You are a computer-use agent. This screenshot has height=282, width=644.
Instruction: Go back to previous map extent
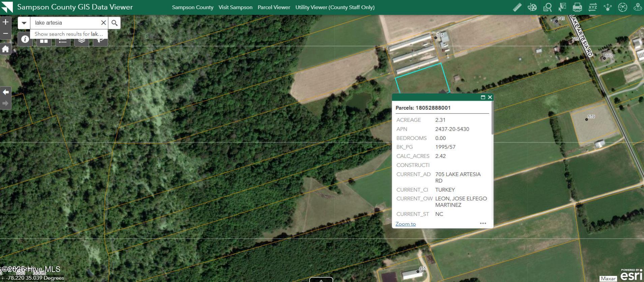(x=5, y=92)
